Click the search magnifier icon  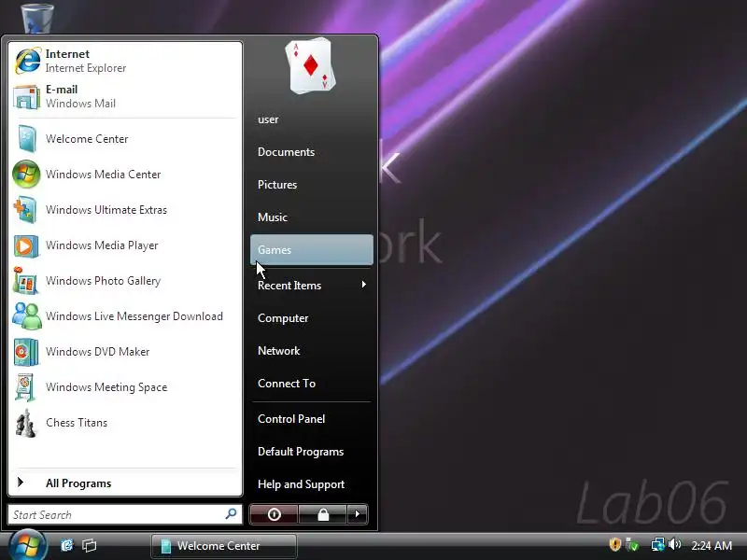click(231, 514)
